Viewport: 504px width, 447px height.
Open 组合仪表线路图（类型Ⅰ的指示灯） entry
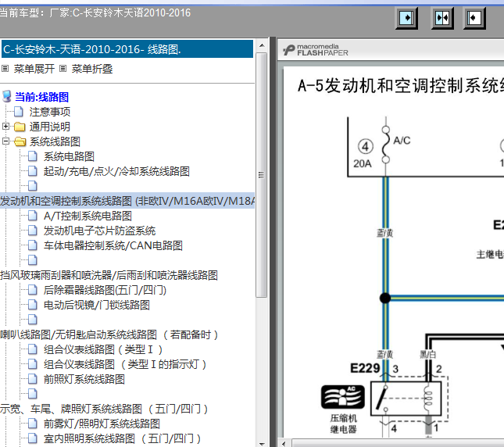point(125,364)
